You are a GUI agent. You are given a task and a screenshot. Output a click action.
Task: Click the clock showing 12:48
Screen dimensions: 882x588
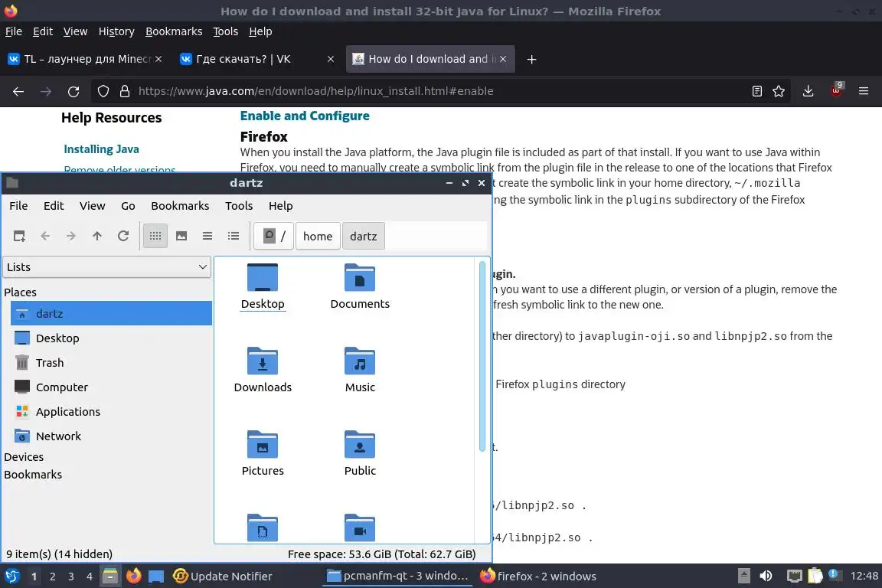[864, 577]
